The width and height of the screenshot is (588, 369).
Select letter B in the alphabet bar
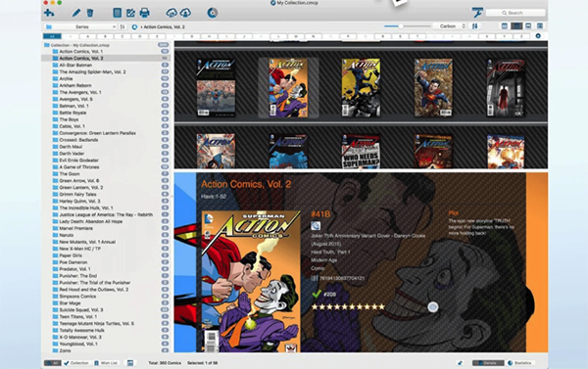pyautogui.click(x=105, y=36)
